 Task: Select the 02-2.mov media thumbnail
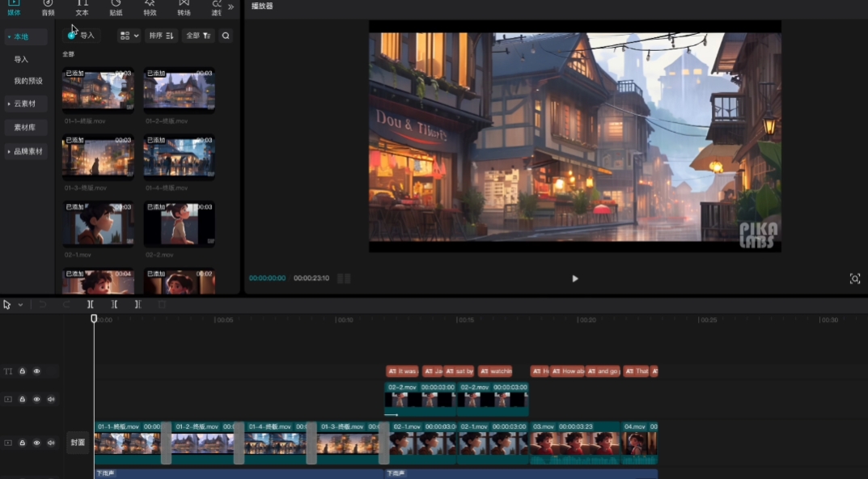pyautogui.click(x=180, y=224)
